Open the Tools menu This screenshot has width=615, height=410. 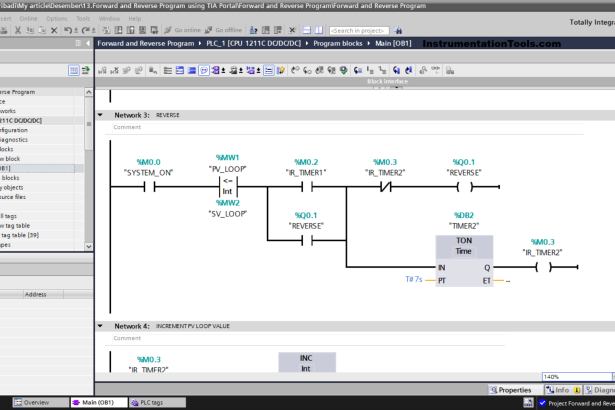coord(83,18)
